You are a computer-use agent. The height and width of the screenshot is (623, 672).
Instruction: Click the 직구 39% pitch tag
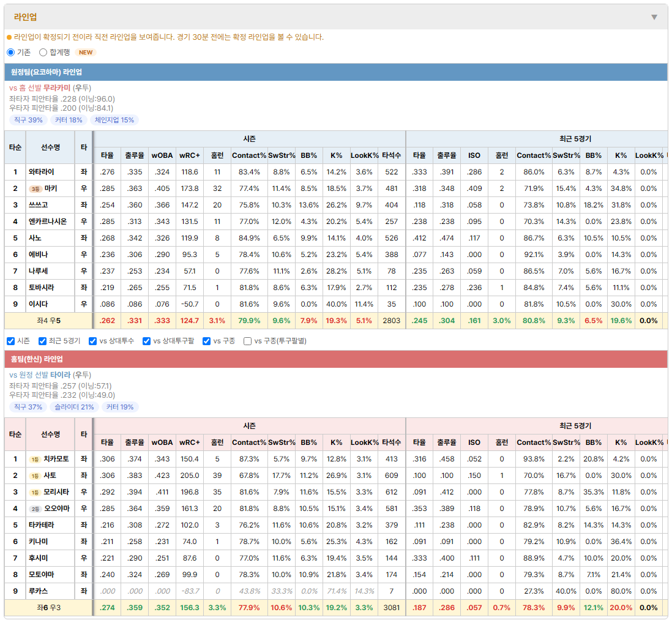pyautogui.click(x=28, y=120)
